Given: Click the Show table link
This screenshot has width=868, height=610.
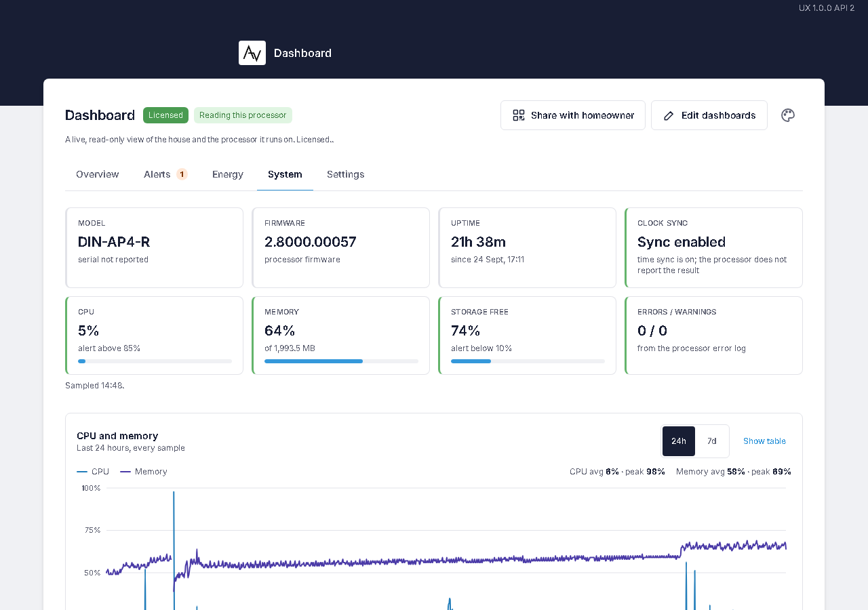Looking at the screenshot, I should coord(764,441).
